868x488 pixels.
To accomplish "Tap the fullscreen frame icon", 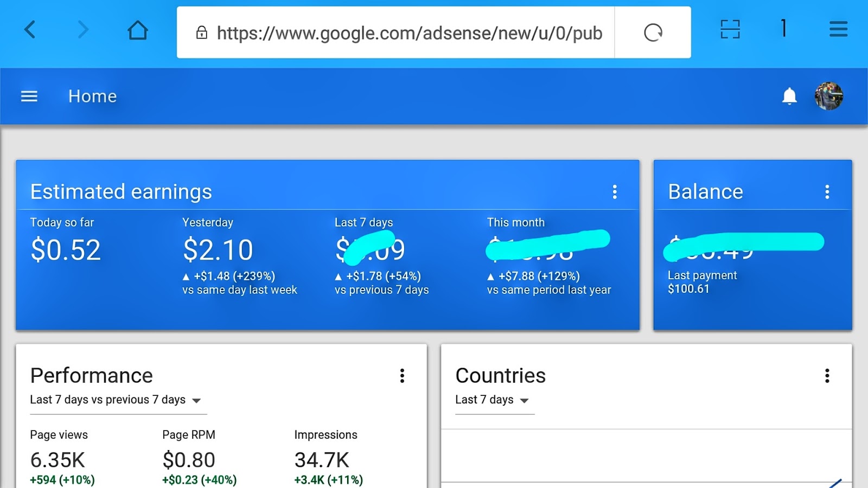I will click(730, 29).
